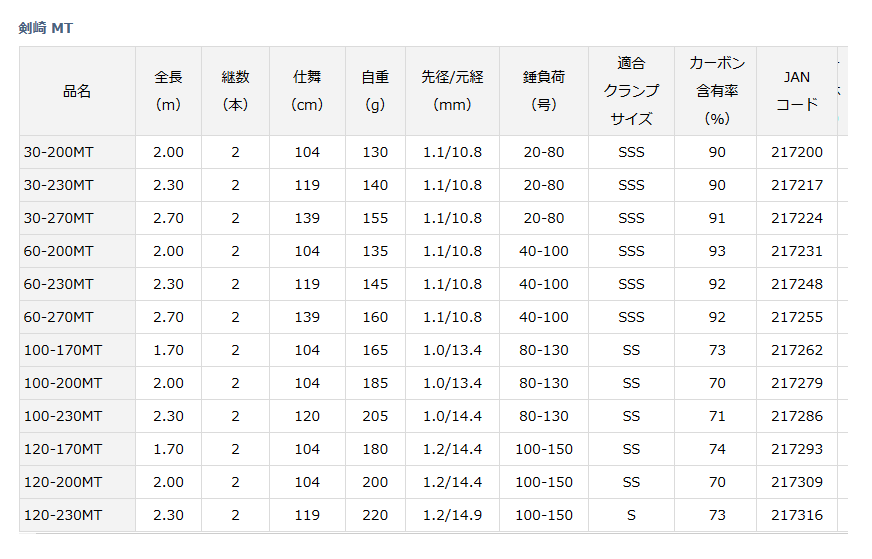Click the 錘負荷 (号) column header
Image resolution: width=872 pixels, height=559 pixels.
point(544,91)
